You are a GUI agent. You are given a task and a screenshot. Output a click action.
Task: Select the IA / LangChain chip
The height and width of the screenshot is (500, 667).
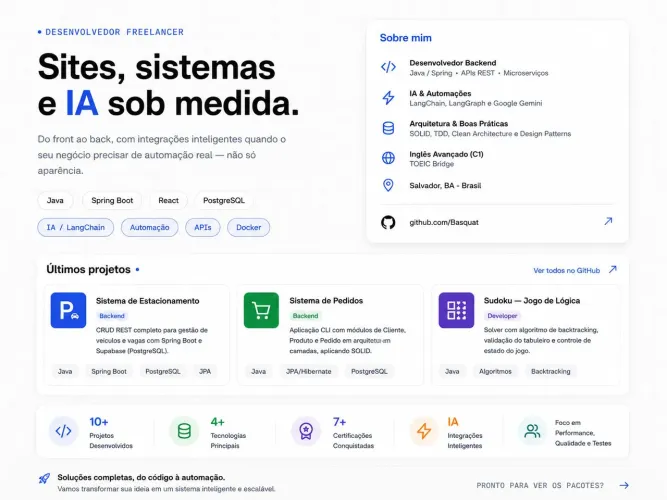[x=76, y=227]
